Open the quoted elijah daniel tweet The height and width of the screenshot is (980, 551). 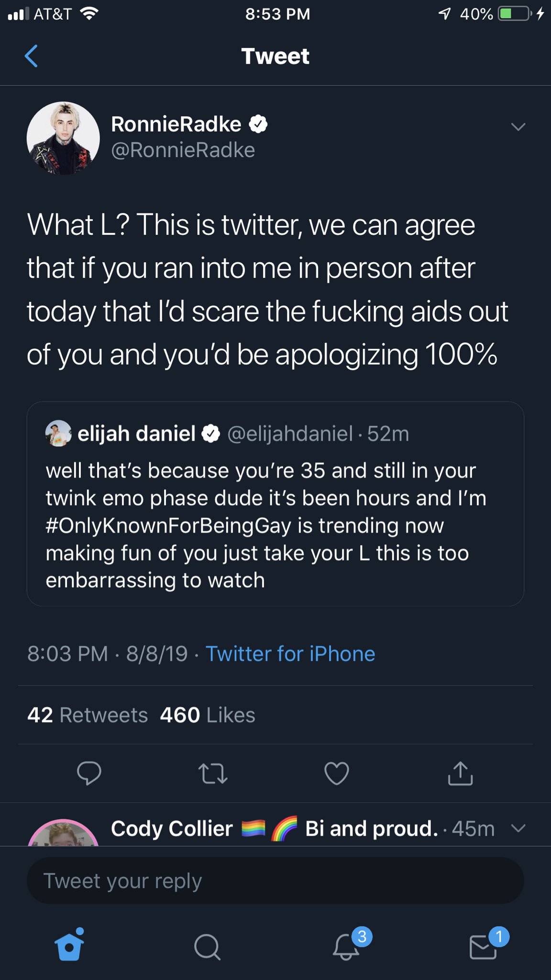tap(275, 504)
